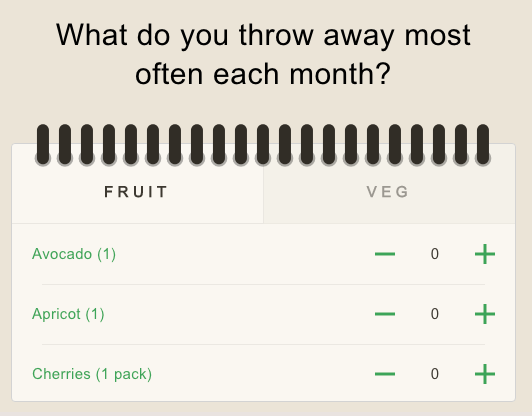Screen dimensions: 532x416
Task: Click the Apricot quantity value
Action: 435,314
